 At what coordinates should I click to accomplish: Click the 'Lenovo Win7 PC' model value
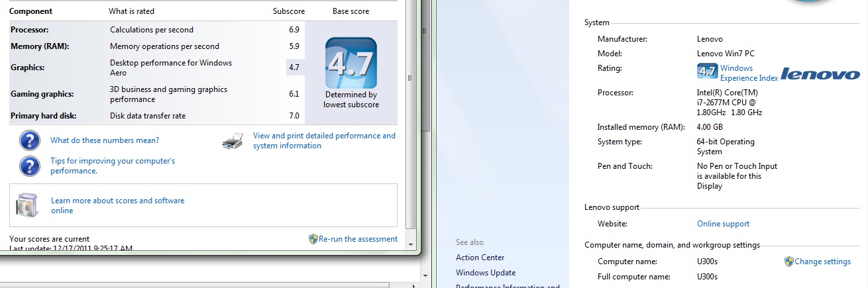726,54
